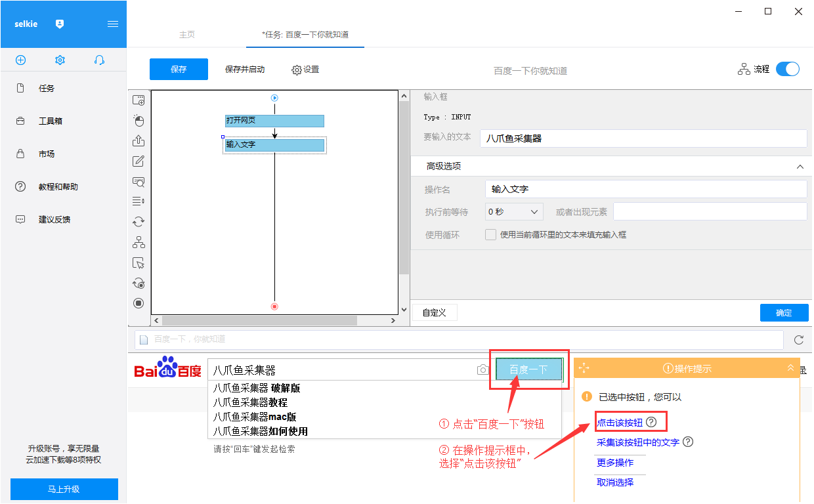Click the Baidu logo
814x504 pixels.
(x=168, y=368)
